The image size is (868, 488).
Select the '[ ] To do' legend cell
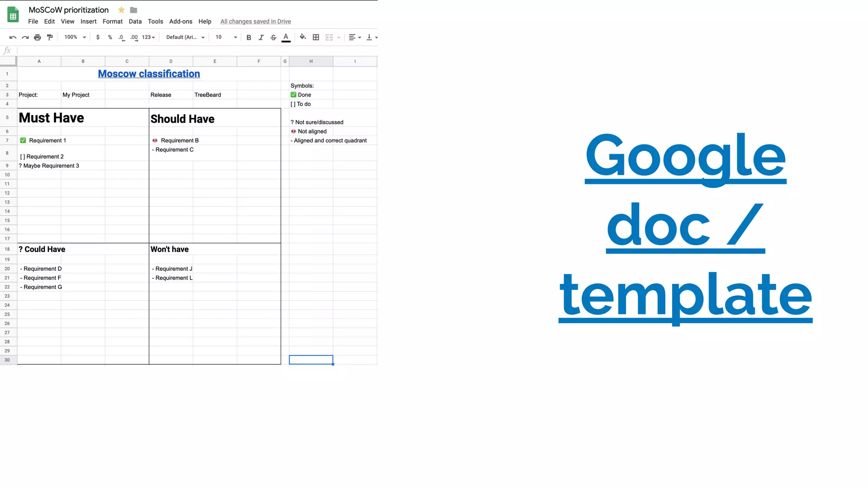[311, 104]
